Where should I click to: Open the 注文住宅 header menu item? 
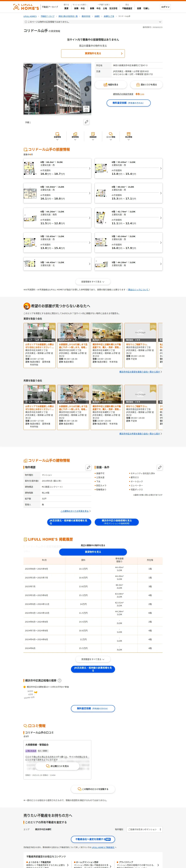[x=113, y=8]
